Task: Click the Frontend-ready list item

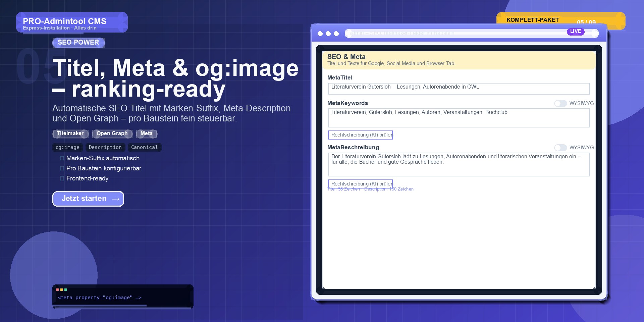Action: (87, 178)
